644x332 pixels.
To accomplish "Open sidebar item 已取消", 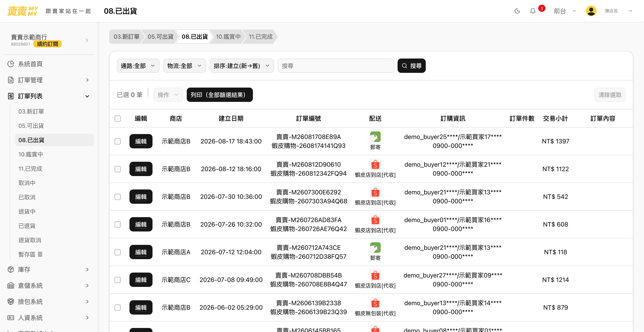I will 27,197.
